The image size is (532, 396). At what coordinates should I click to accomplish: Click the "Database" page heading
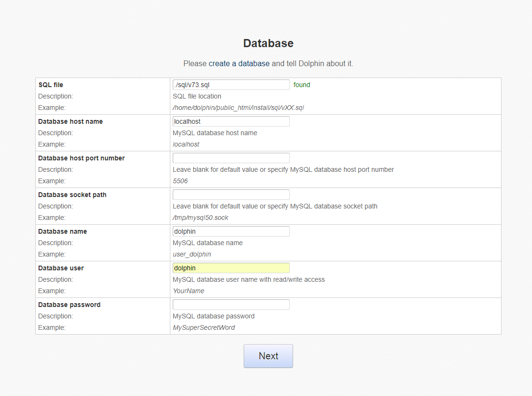point(268,43)
